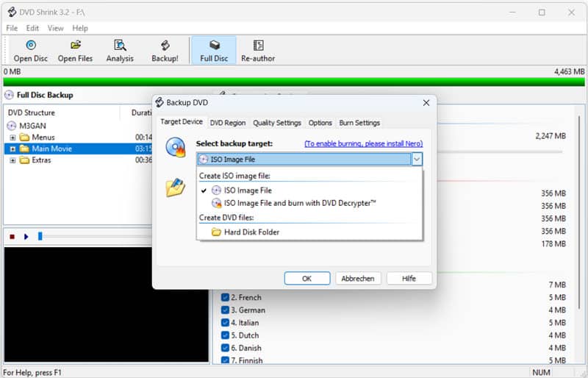The width and height of the screenshot is (588, 378).
Task: Stop the preview playback
Action: pos(12,237)
